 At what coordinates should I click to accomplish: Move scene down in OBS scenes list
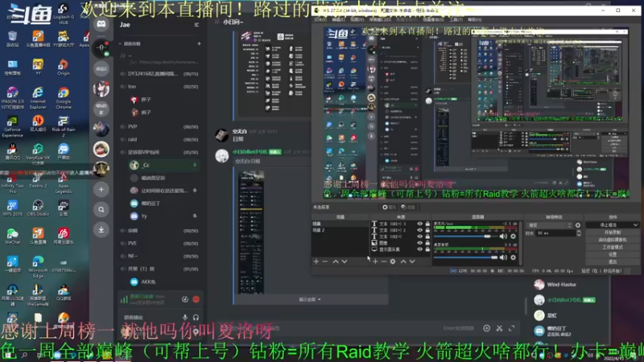pyautogui.click(x=345, y=261)
